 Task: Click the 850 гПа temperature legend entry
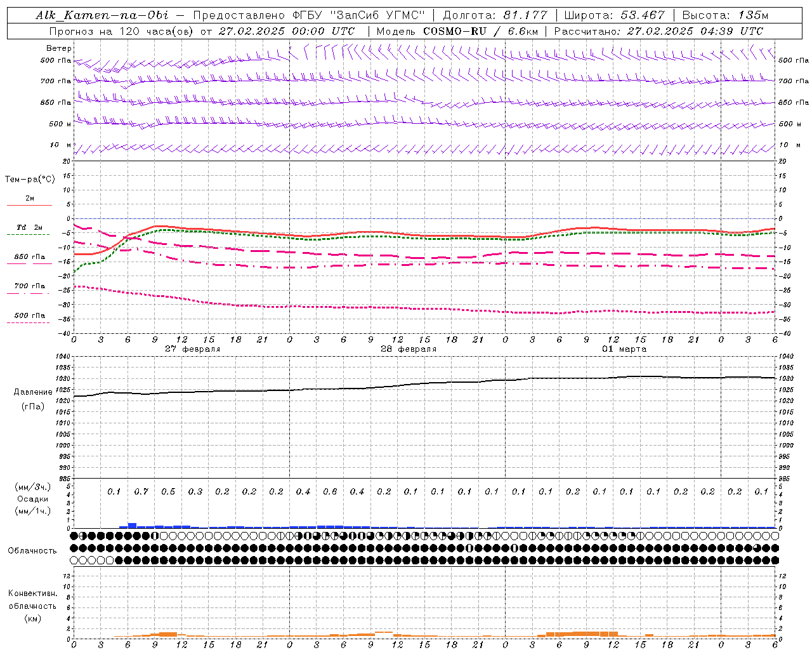30,257
